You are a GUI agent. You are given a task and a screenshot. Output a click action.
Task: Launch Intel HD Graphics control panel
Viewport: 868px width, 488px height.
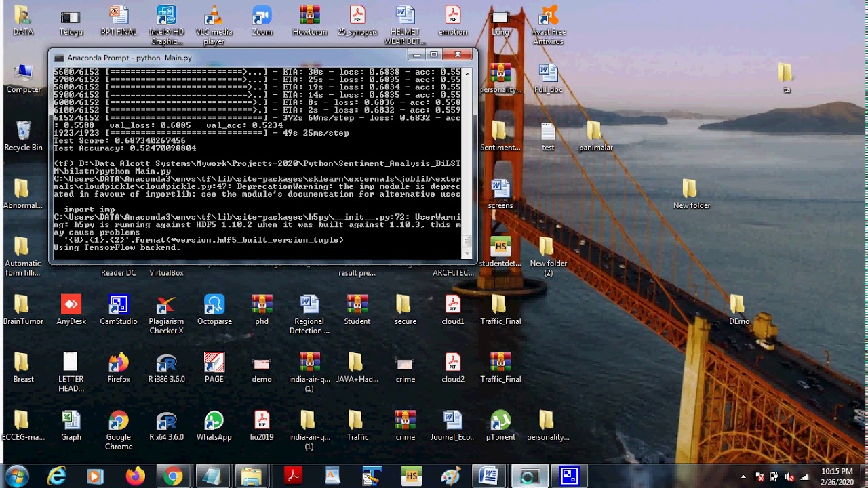pos(166,26)
